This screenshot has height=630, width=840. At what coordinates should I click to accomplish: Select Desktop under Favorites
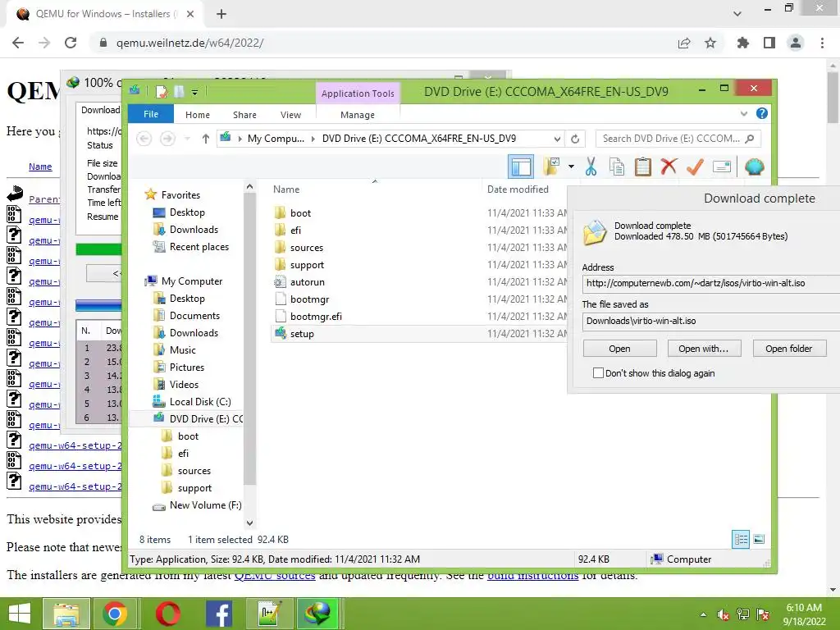(187, 212)
